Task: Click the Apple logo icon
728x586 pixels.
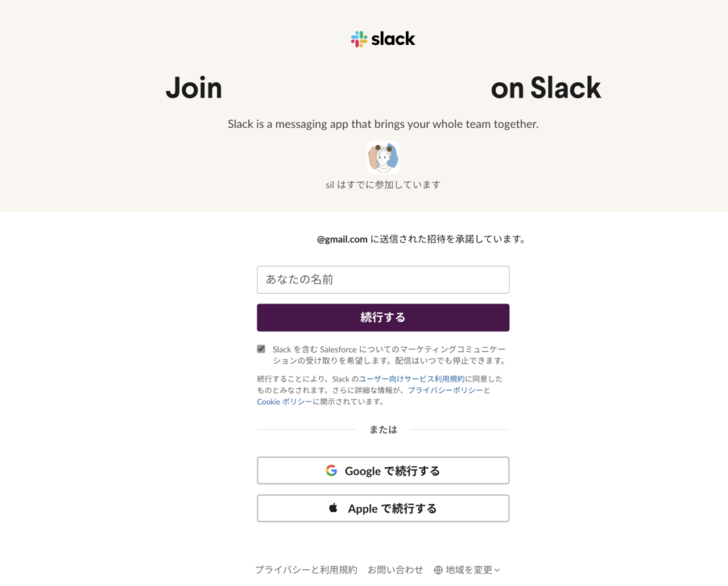Action: click(333, 508)
